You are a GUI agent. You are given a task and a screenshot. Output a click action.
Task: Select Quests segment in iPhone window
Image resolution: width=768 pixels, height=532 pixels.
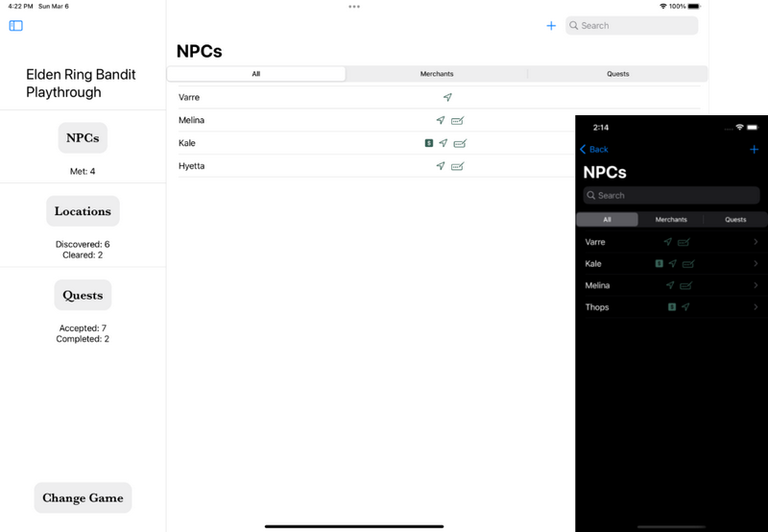pyautogui.click(x=735, y=220)
